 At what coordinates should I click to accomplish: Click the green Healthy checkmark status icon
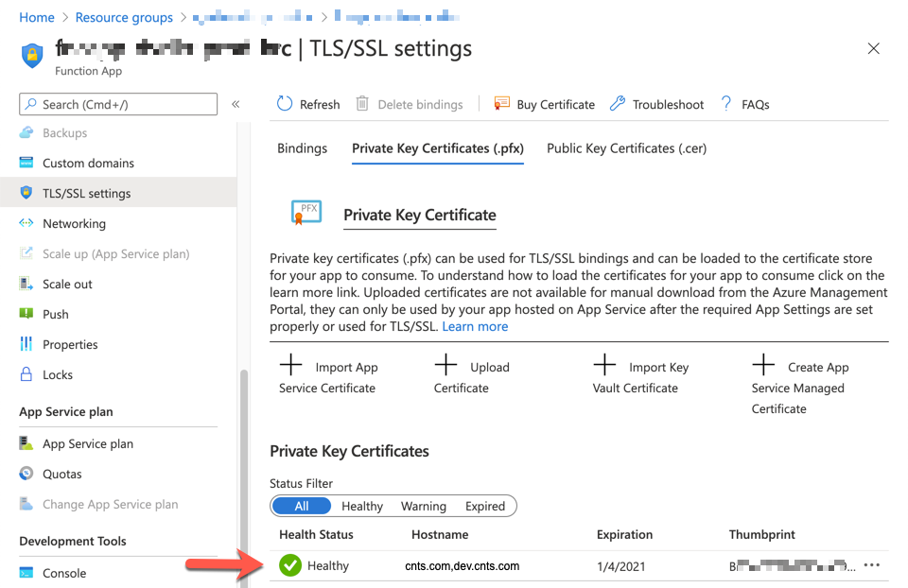pyautogui.click(x=290, y=565)
